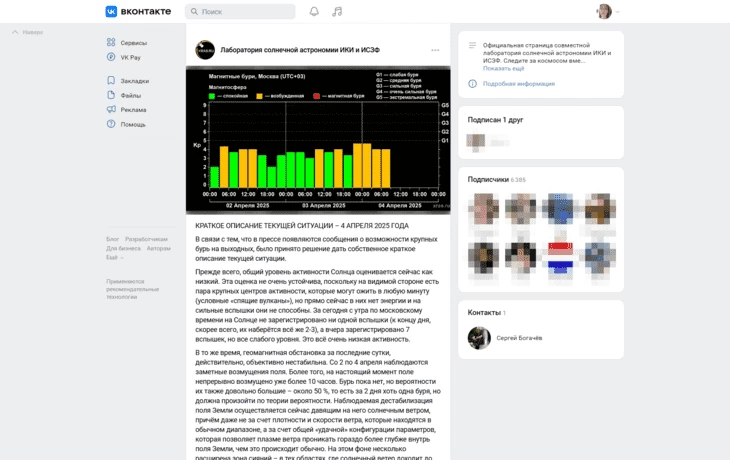Click the КРАТКОЕ ОПИСАНИЕ ТЕКУЩЕЙ СИТУАЦИИ heading
This screenshot has height=460, width=730.
[x=302, y=225]
